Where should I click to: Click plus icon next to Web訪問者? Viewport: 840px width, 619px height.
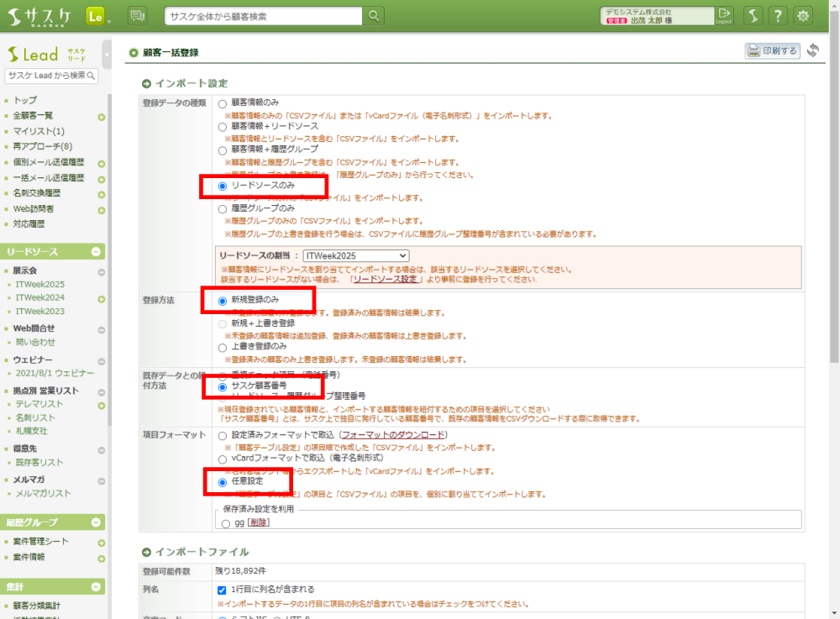[x=102, y=210]
